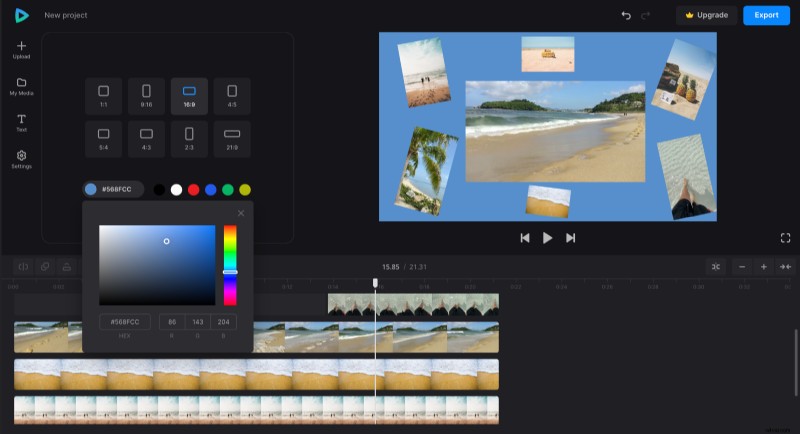Select the central beach image in preview
The height and width of the screenshot is (434, 800).
tap(555, 131)
